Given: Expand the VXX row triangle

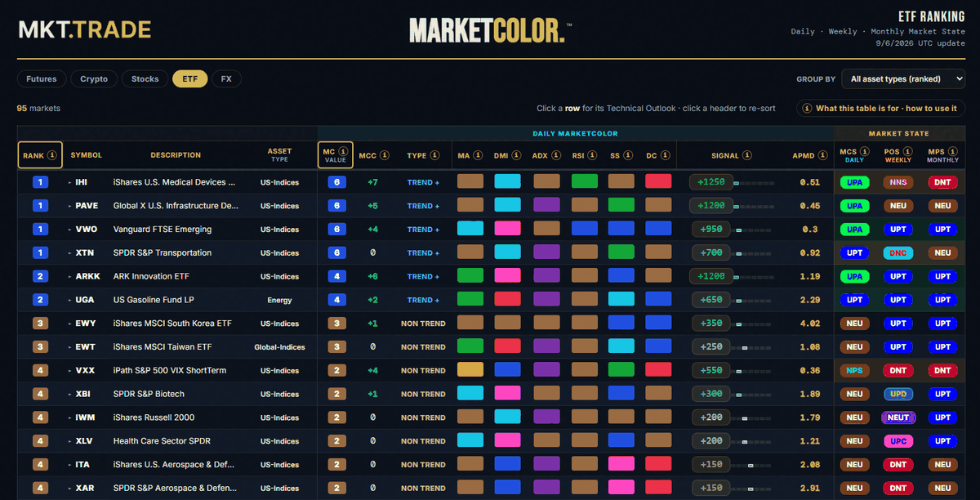Looking at the screenshot, I should pos(69,371).
